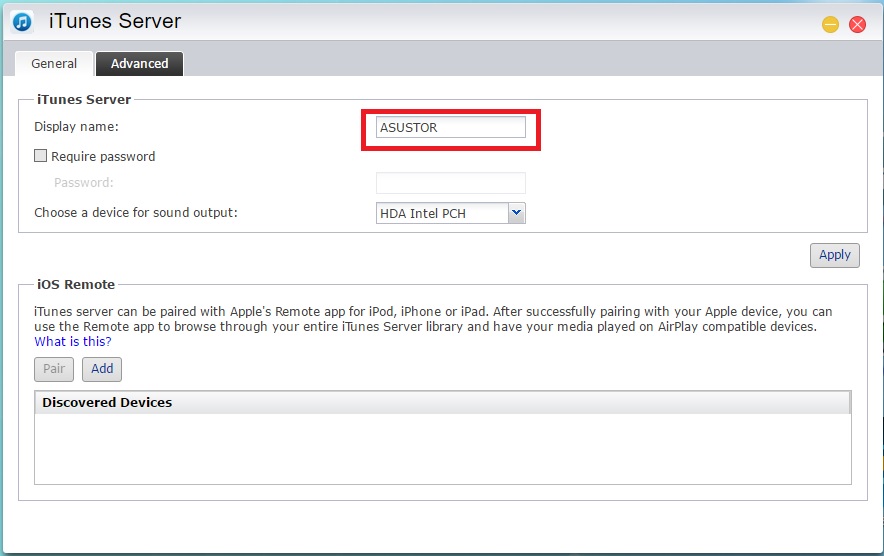Minimize the iTunes Server window
The image size is (884, 556).
coord(830,24)
